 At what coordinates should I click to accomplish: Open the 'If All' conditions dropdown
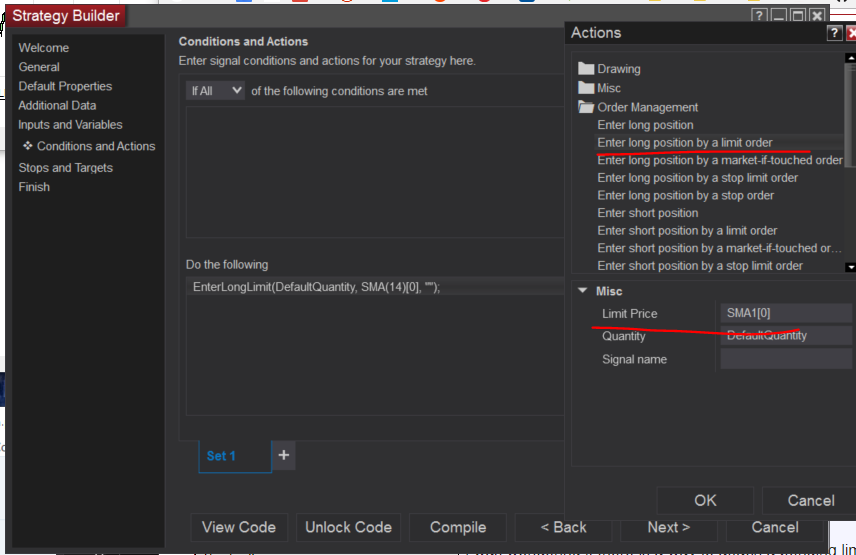(x=216, y=91)
